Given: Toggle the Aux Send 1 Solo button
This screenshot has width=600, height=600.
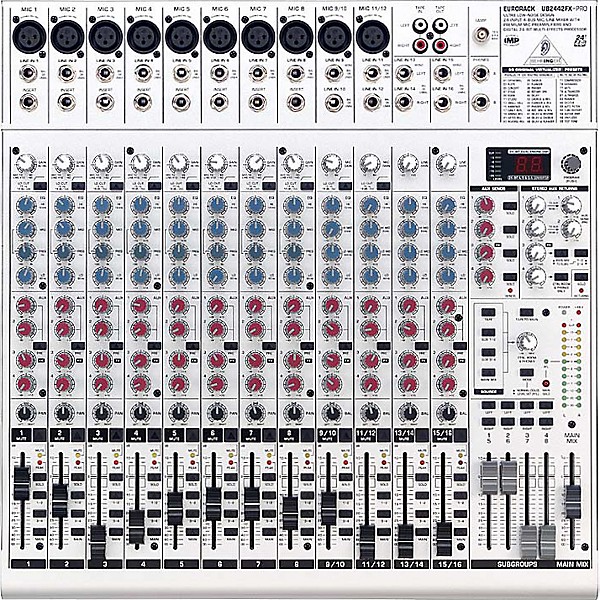Looking at the screenshot, I should 510,206.
